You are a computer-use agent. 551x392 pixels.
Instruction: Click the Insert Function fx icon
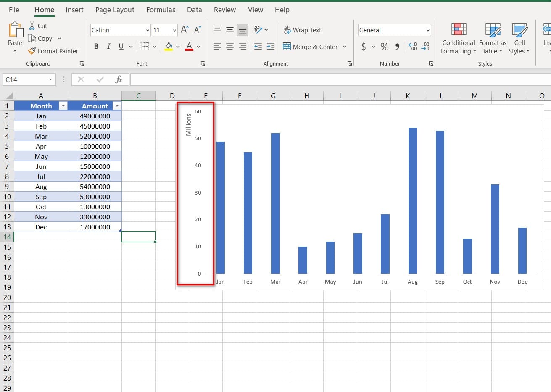119,79
